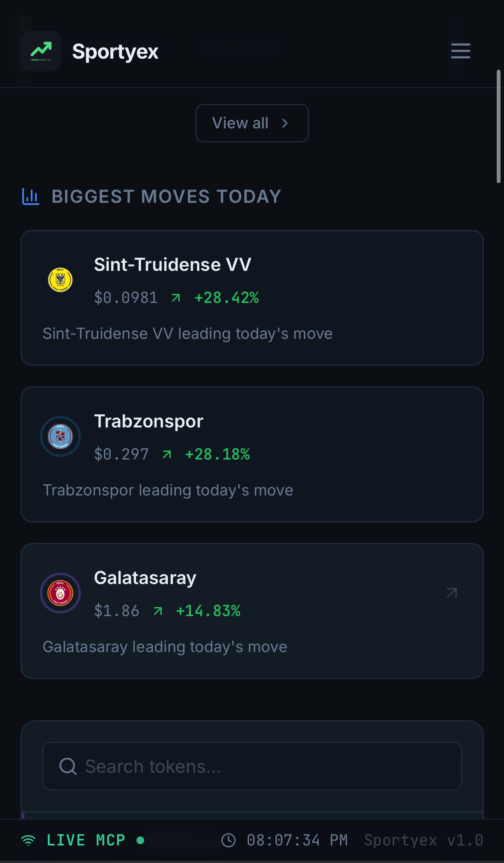The height and width of the screenshot is (863, 504).
Task: Open Galatasaray card's external arrow icon
Action: click(x=452, y=593)
